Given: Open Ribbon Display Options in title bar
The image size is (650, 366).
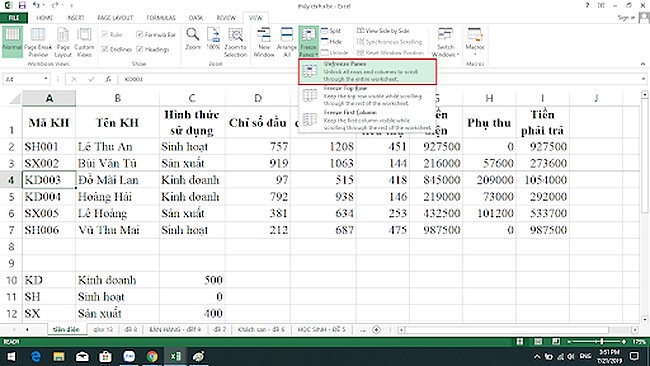Looking at the screenshot, I should point(601,5).
